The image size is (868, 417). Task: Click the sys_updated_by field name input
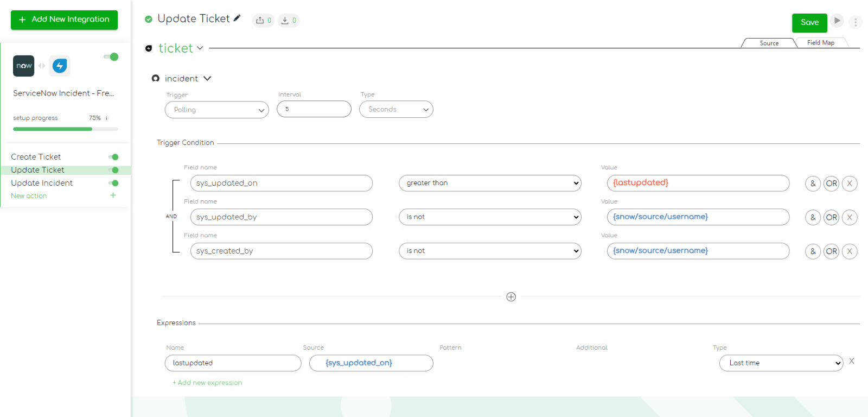[x=282, y=217]
